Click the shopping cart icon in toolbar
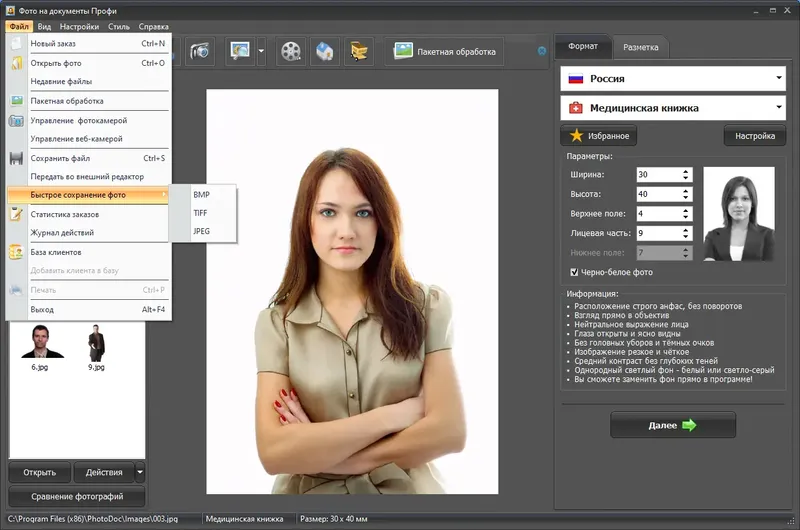This screenshot has width=800, height=530. click(x=358, y=51)
